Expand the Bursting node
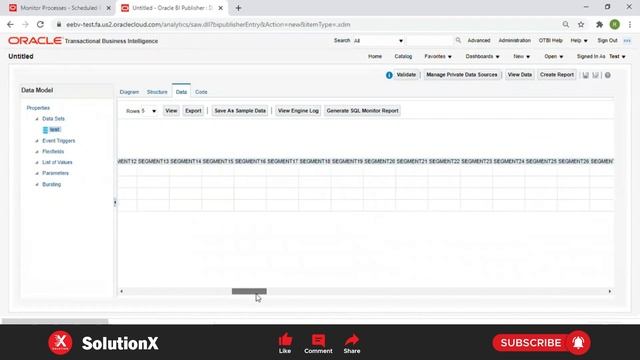This screenshot has width=640, height=360. click(x=37, y=184)
